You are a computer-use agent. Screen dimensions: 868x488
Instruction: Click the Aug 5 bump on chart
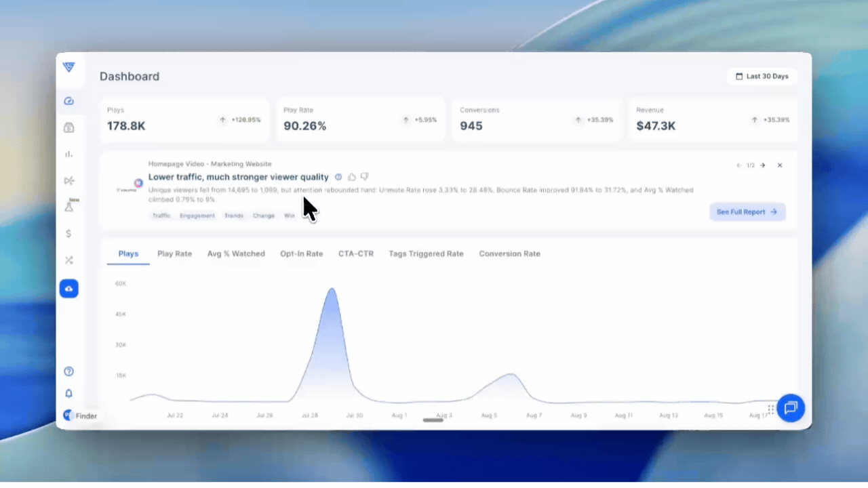pos(511,375)
